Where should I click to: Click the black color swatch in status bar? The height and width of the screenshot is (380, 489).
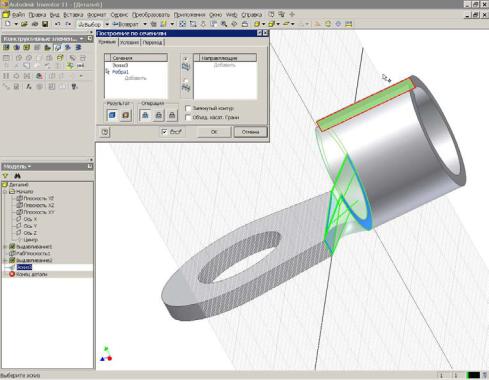pyautogui.click(x=473, y=375)
